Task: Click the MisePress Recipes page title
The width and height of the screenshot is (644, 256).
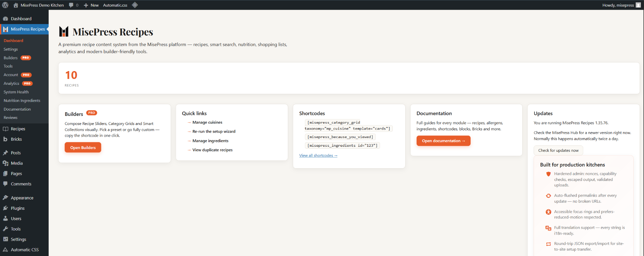Action: click(x=113, y=32)
